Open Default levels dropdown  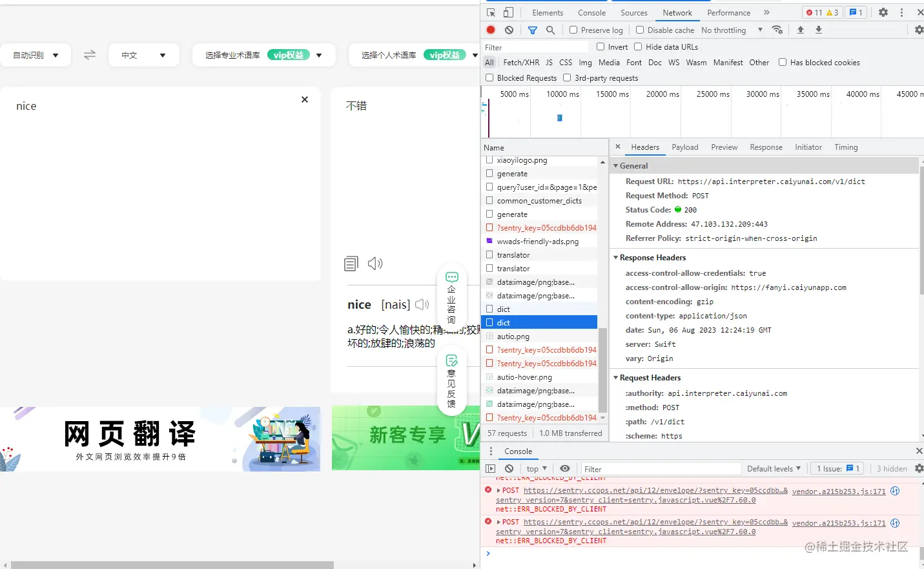tap(774, 469)
